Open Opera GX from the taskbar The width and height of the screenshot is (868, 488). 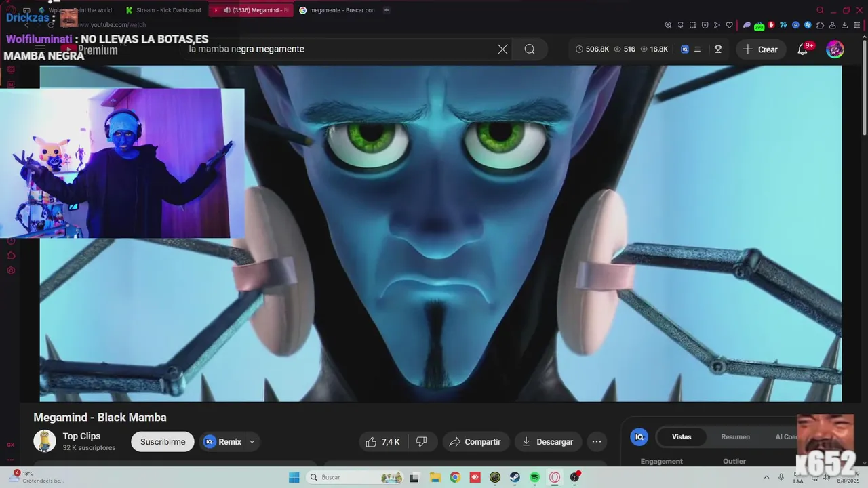click(x=555, y=477)
